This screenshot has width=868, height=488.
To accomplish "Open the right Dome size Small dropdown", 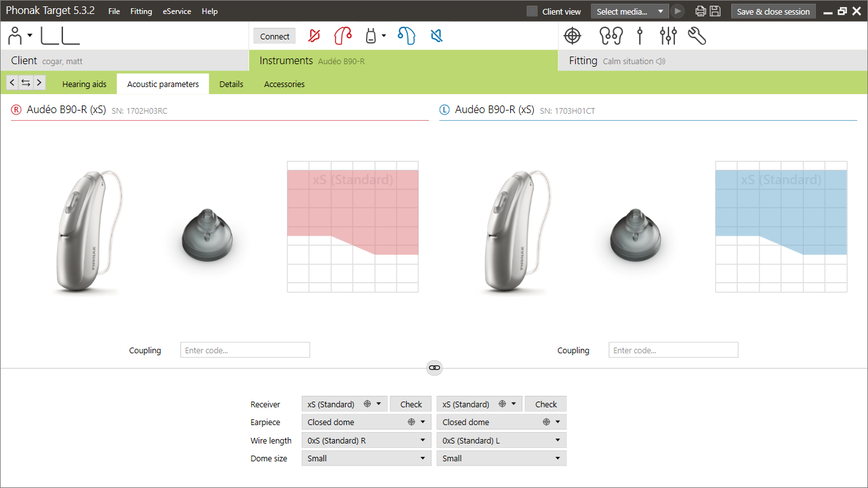I will (366, 458).
